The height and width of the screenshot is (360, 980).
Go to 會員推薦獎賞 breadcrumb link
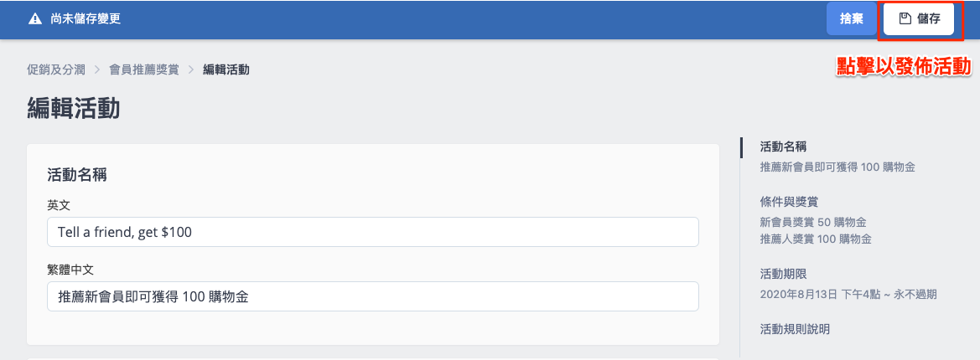click(144, 69)
